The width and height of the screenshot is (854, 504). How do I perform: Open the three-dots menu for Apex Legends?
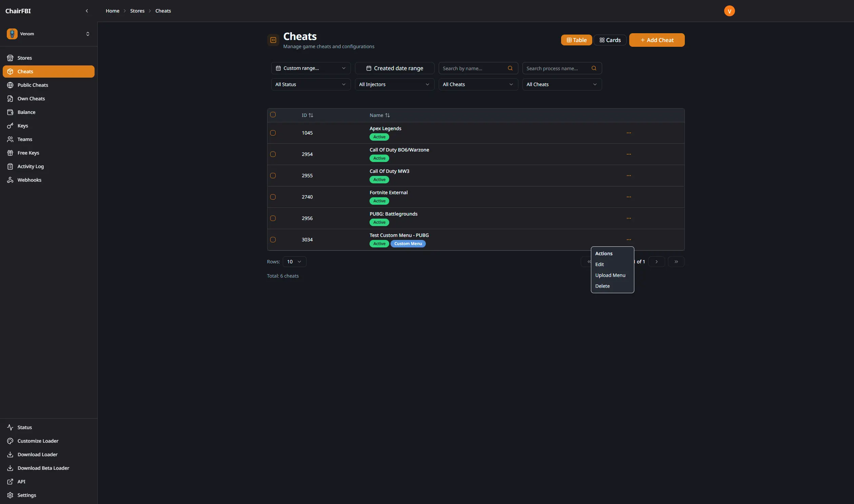[x=629, y=133]
